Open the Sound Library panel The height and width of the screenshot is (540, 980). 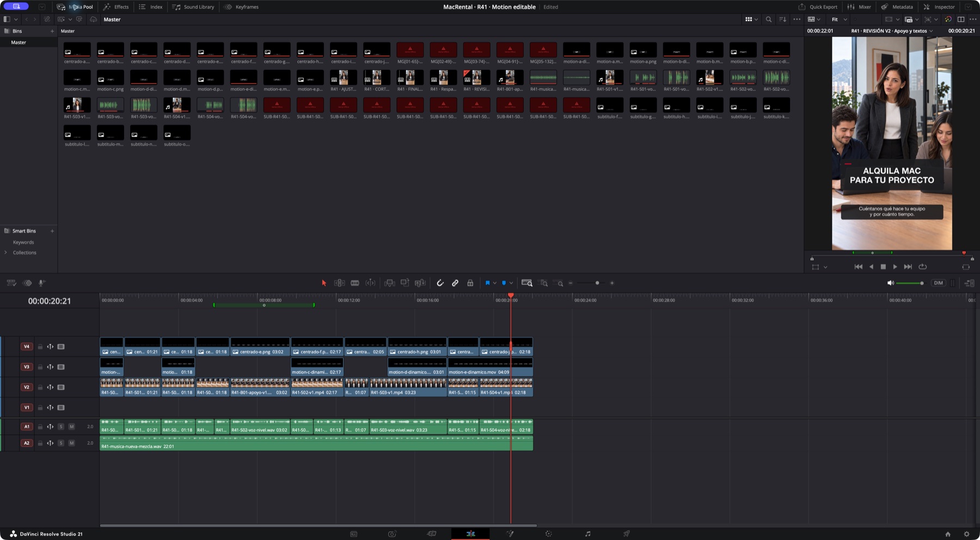193,7
